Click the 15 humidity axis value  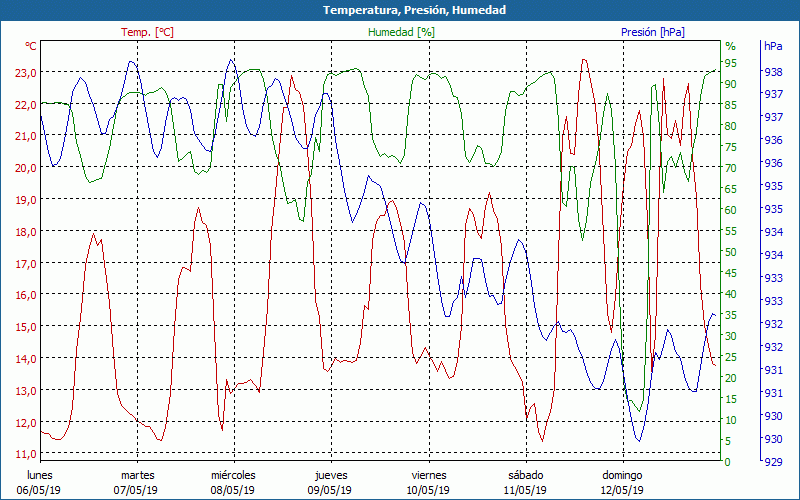731,399
